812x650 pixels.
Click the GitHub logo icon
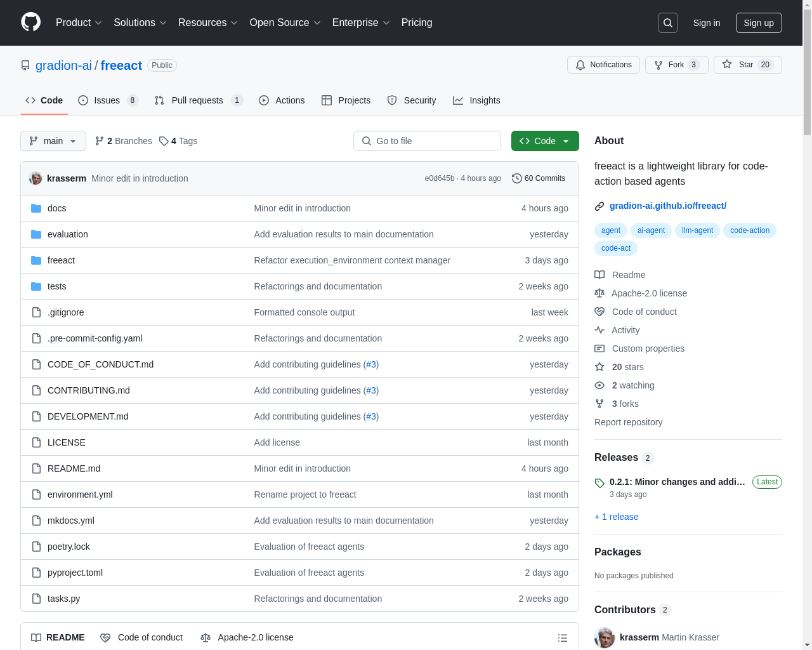[31, 22]
